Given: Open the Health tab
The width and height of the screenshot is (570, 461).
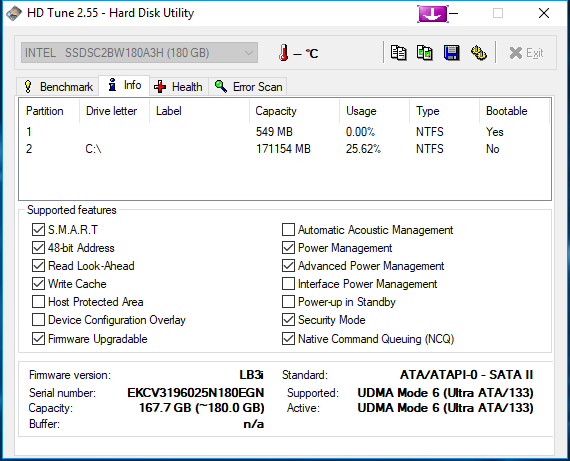Looking at the screenshot, I should click(178, 87).
